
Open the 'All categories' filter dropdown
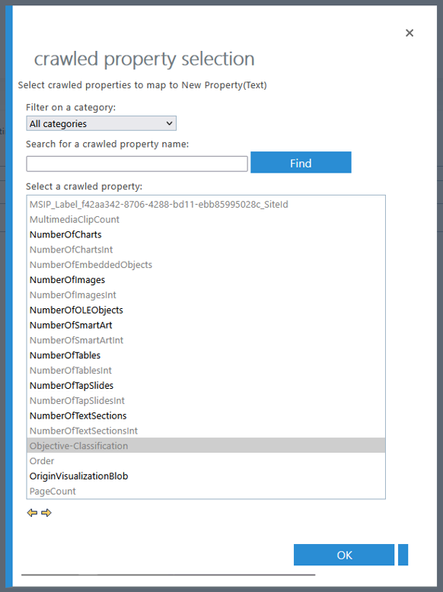pyautogui.click(x=101, y=123)
